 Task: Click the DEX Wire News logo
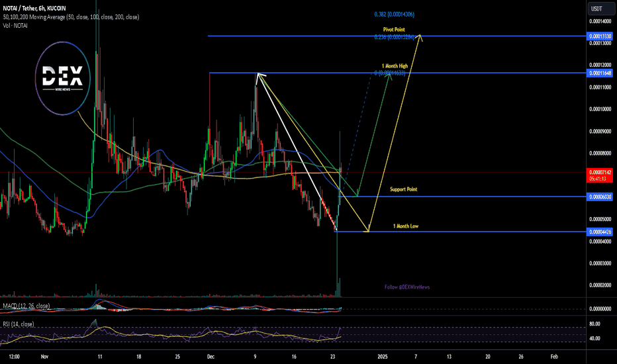tap(63, 78)
